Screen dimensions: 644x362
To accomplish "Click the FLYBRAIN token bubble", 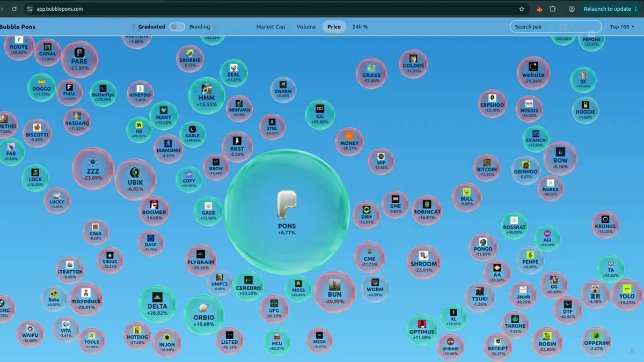I will 201,260.
